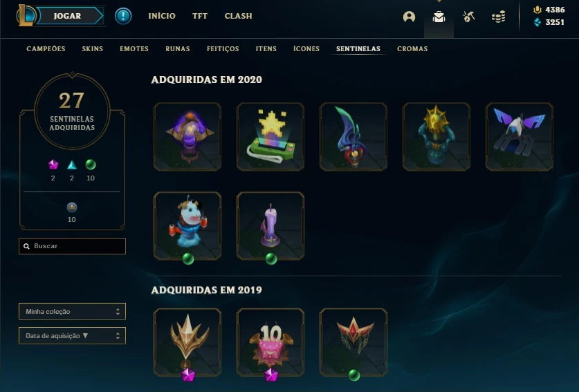Open the Campeões tab
Viewport: 579px width, 392px height.
click(x=46, y=48)
